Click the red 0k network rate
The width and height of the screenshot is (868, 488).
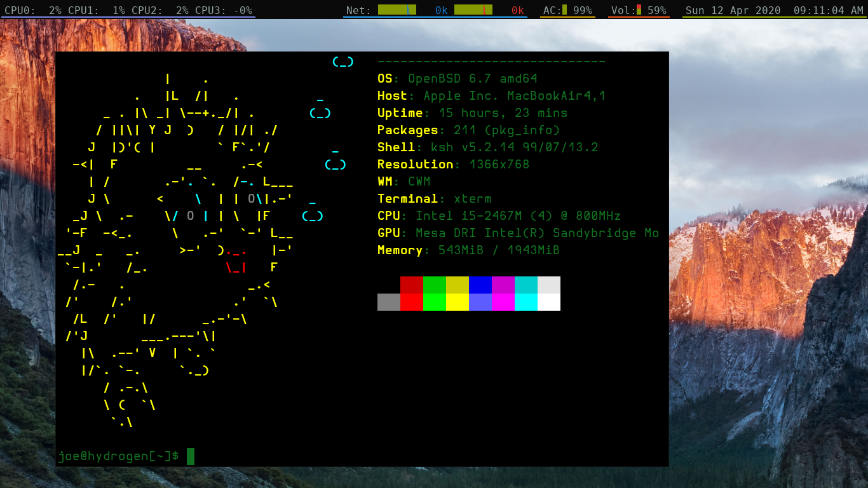517,10
